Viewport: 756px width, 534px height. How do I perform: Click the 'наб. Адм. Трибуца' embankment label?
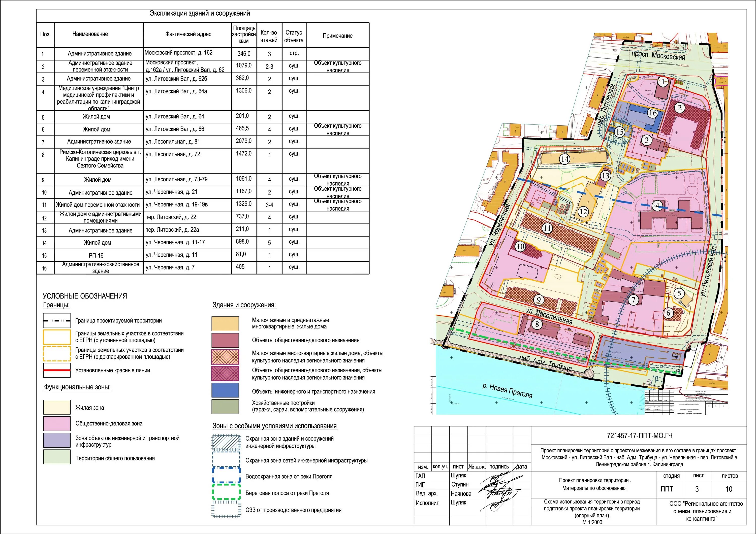(x=545, y=363)
